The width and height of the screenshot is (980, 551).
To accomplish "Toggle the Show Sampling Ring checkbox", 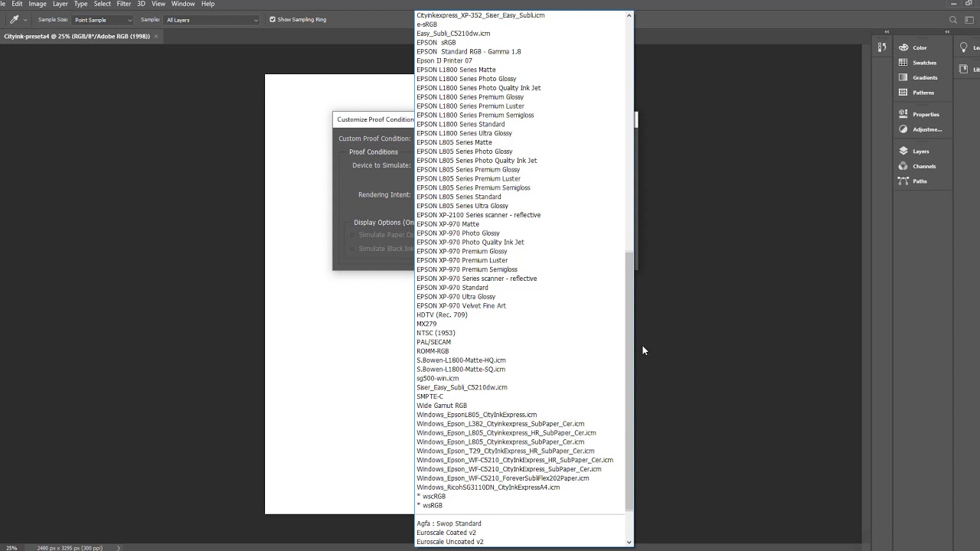I will point(273,20).
